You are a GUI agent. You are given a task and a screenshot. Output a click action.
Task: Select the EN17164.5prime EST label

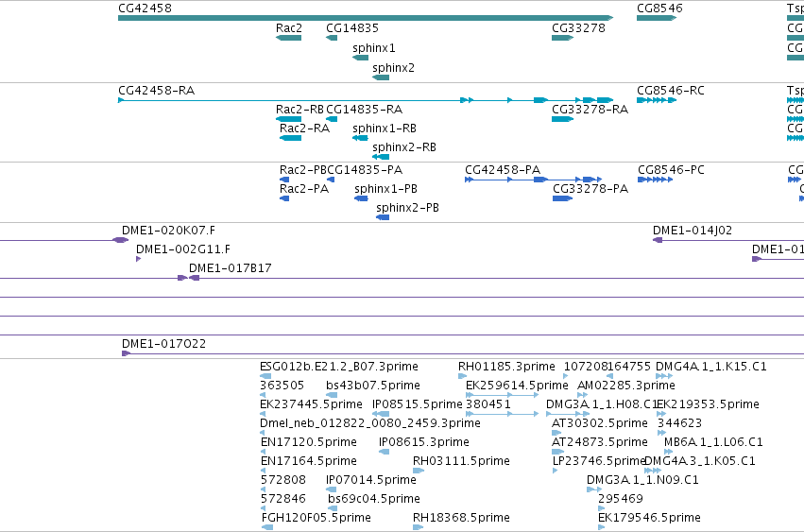coord(309,461)
